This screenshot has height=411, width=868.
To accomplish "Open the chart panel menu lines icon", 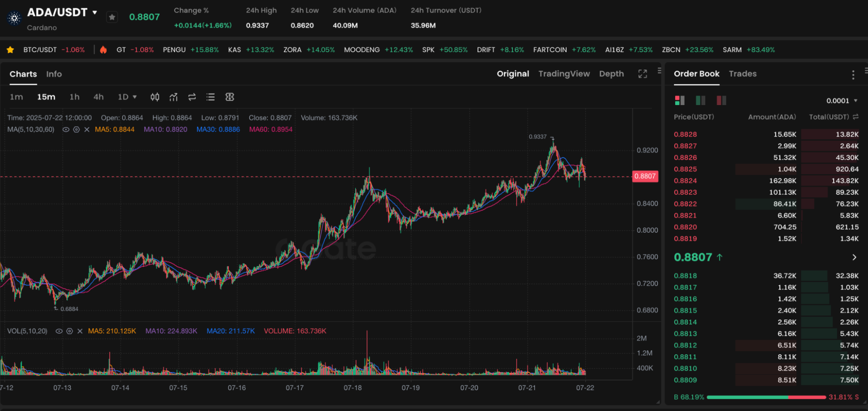I will [x=659, y=70].
